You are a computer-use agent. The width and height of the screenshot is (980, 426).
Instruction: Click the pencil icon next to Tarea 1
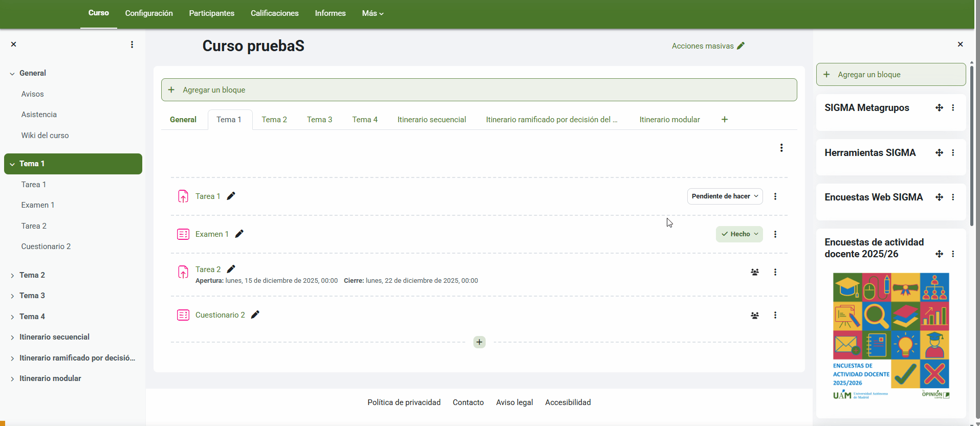[231, 196]
